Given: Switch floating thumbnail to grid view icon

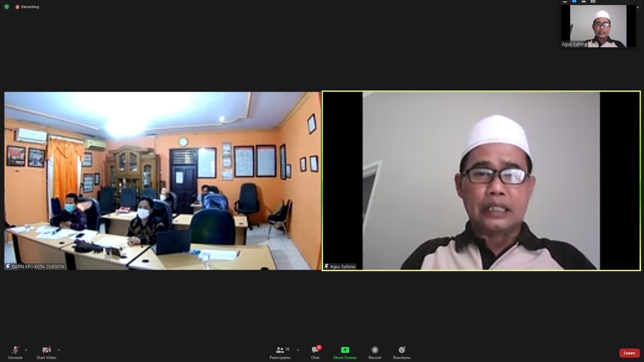Looking at the screenshot, I should pos(593,2).
